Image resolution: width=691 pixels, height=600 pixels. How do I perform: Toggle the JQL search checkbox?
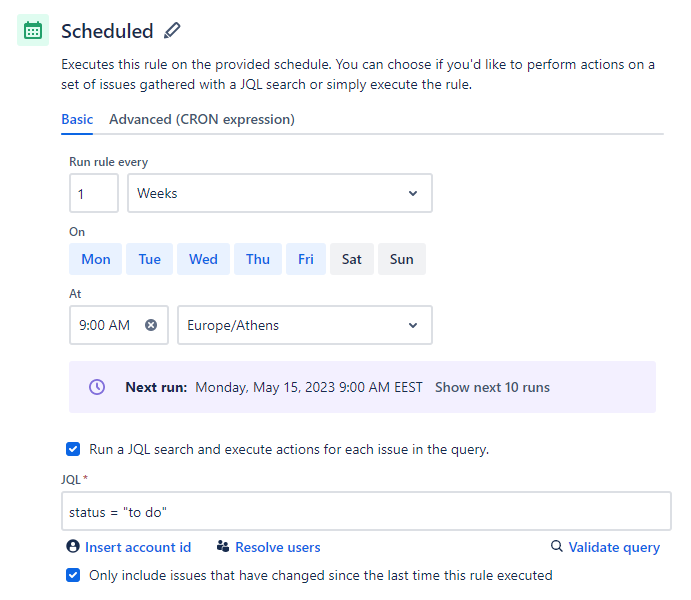(x=73, y=449)
